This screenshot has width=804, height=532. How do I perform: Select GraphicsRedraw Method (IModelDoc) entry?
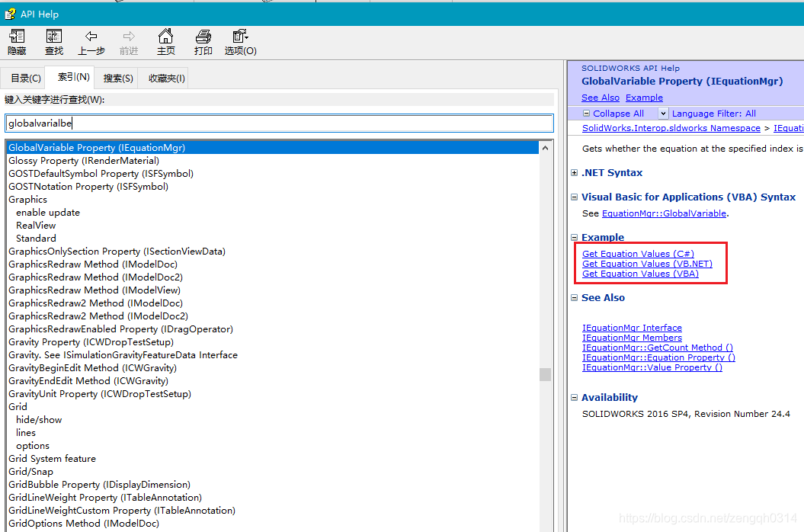pos(93,264)
